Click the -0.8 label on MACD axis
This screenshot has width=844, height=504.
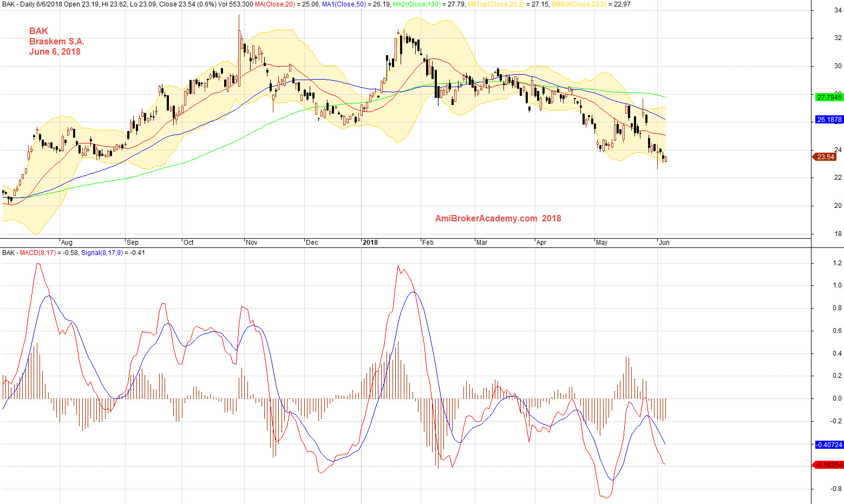click(x=836, y=489)
